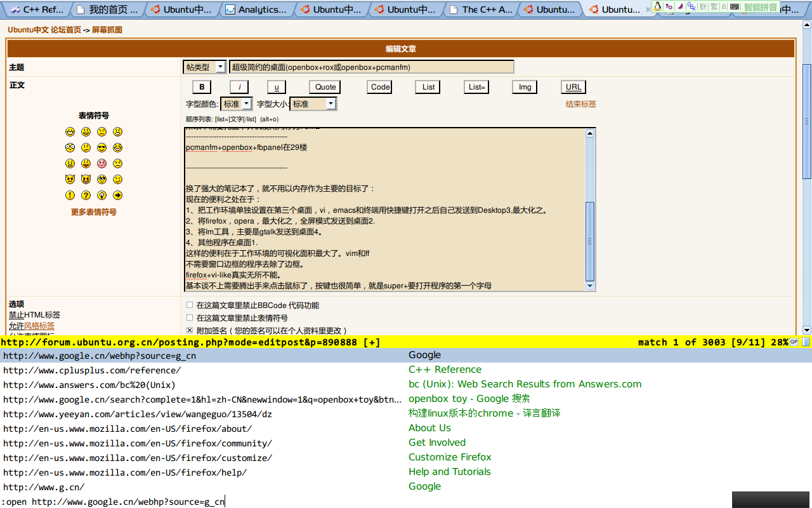812x508 pixels.
Task: Click the GP indicator in the status line
Action: click(x=794, y=342)
